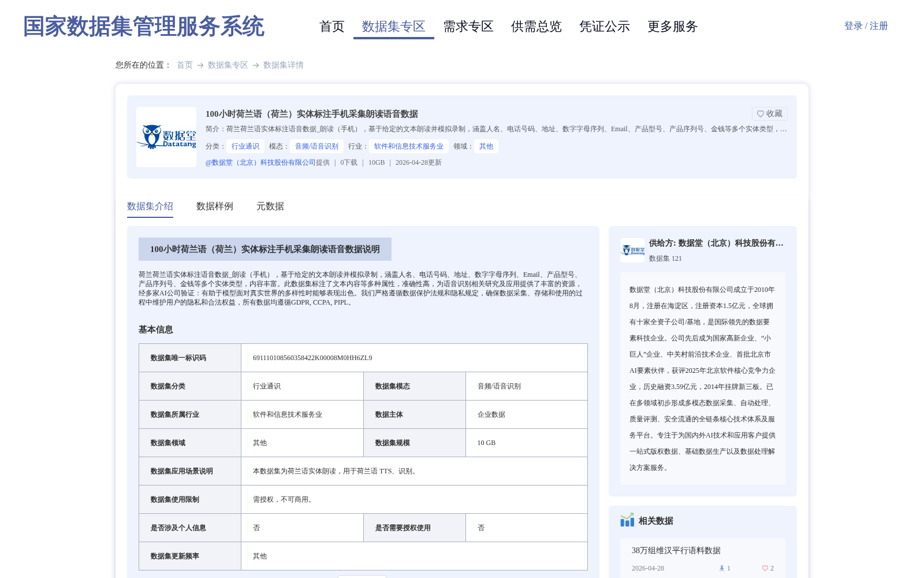Viewport: 924px width, 578px height.
Task: Select the 其他 domain tag in header
Action: click(x=486, y=146)
